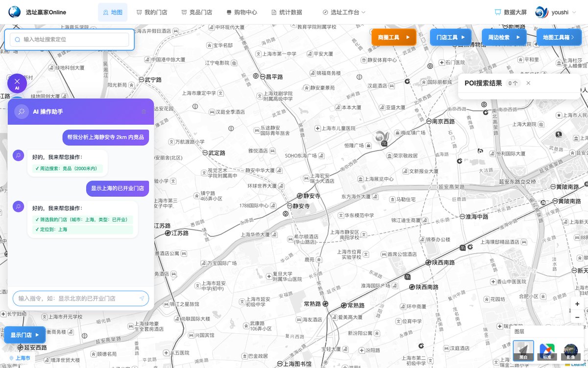
Task: Focus the 输入地址搜索定位 search field
Action: 70,40
